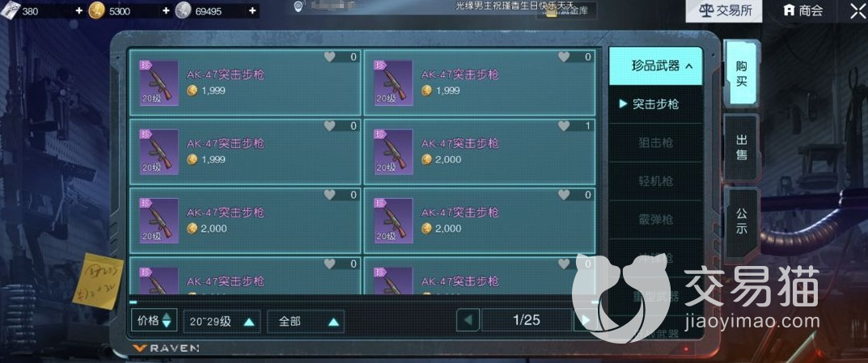Open the 商会 guild tab
The height and width of the screenshot is (363, 868).
804,11
